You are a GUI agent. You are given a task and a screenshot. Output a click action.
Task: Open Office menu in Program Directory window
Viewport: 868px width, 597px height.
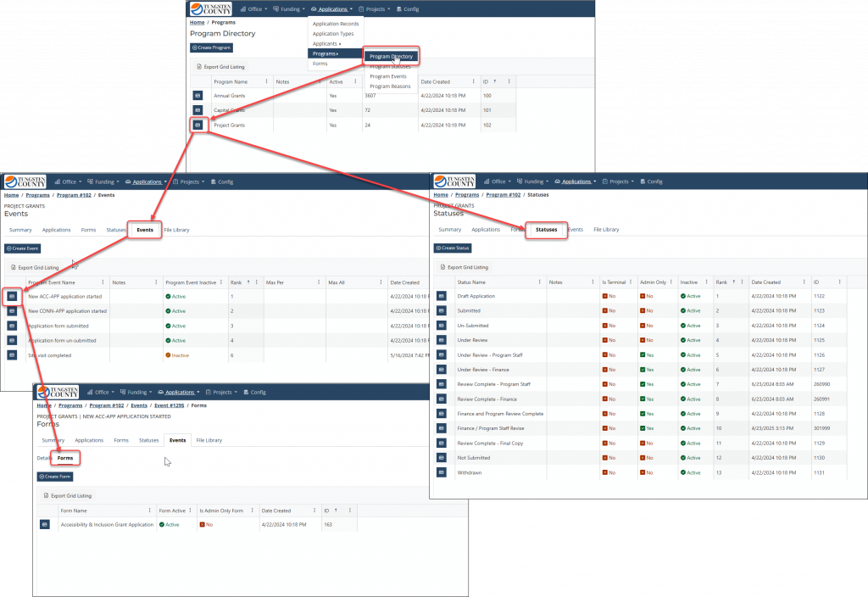(x=254, y=9)
